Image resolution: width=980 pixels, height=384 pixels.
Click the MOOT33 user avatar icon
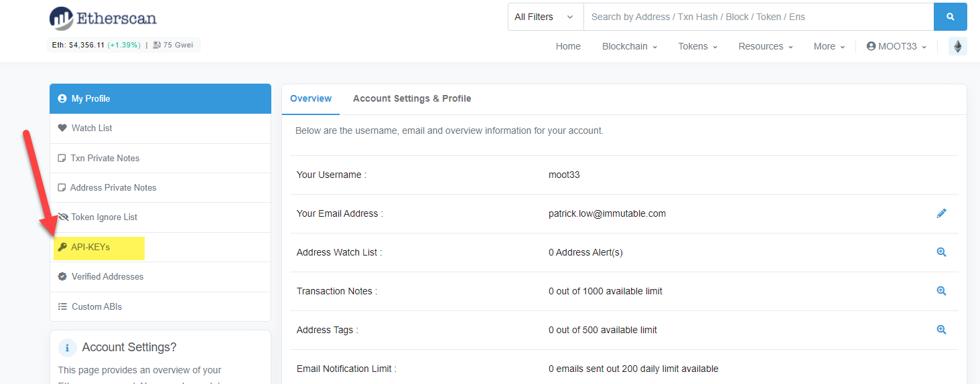(x=871, y=46)
